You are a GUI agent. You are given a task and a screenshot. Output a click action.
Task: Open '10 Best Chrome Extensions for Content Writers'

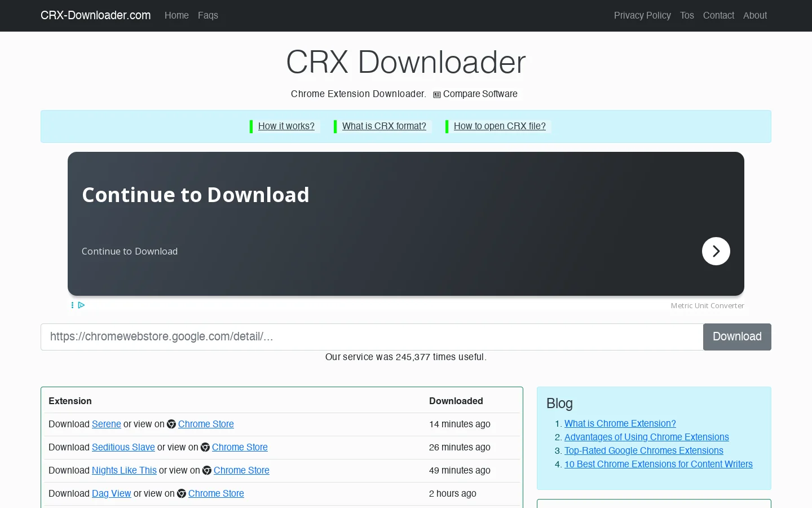[659, 464]
